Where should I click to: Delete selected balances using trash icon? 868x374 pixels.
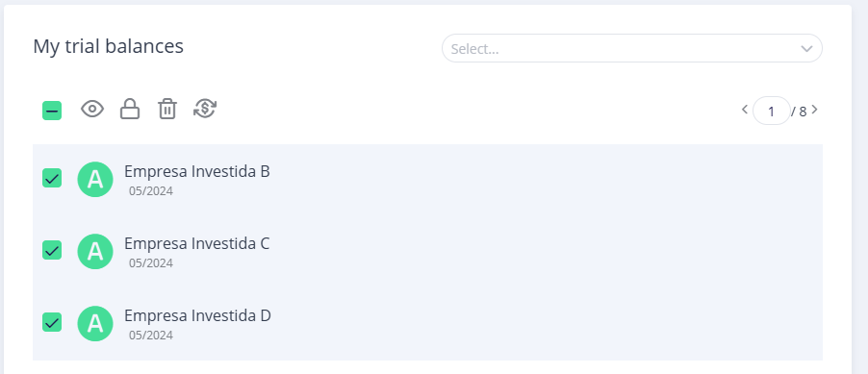click(167, 109)
